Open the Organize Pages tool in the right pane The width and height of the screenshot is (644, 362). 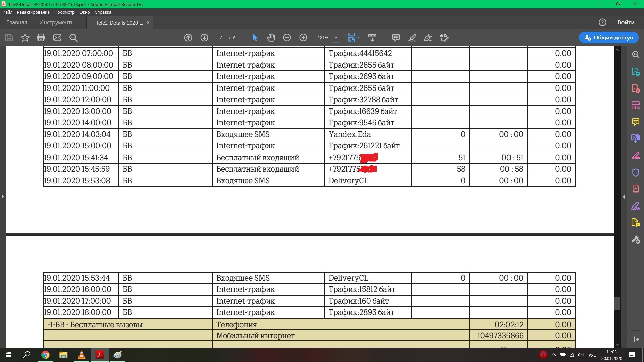[x=636, y=105]
